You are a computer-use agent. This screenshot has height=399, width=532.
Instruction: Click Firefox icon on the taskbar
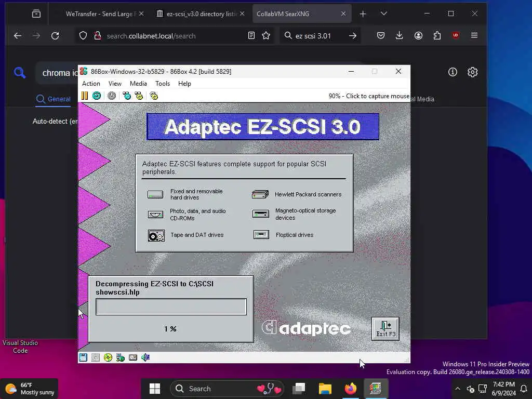tap(351, 389)
